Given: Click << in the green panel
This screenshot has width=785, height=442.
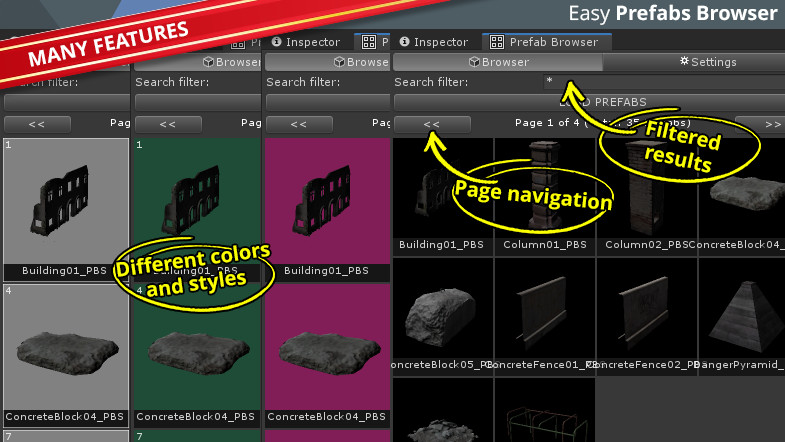Looking at the screenshot, I should 168,124.
